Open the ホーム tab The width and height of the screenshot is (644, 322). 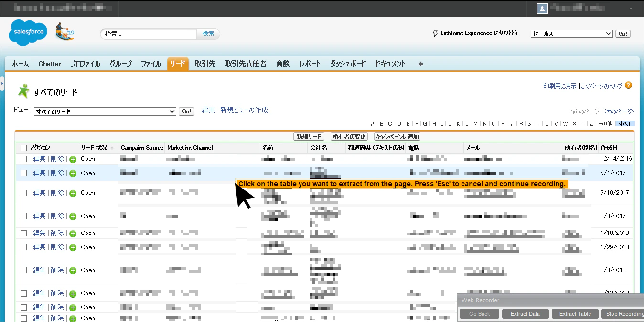click(21, 64)
